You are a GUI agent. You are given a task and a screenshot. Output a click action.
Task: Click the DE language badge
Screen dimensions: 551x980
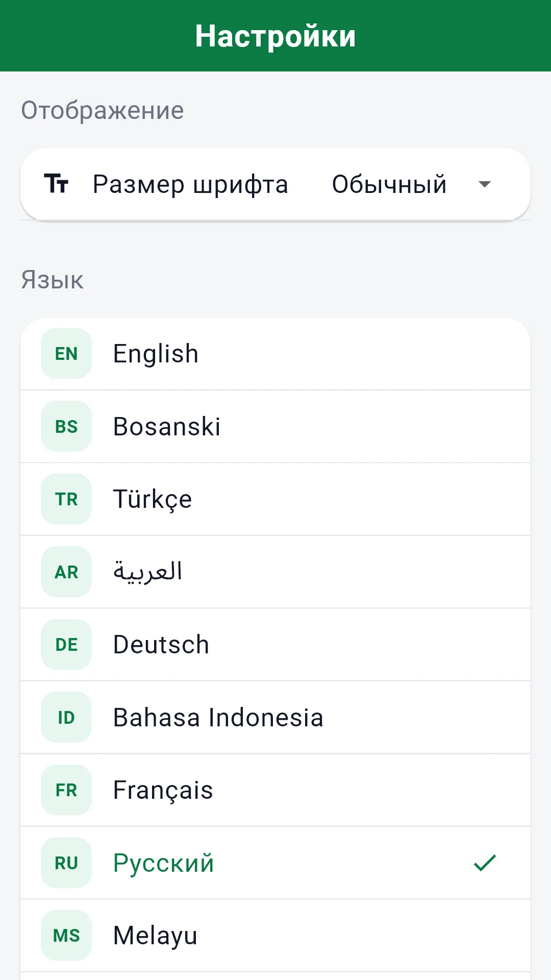click(x=66, y=644)
